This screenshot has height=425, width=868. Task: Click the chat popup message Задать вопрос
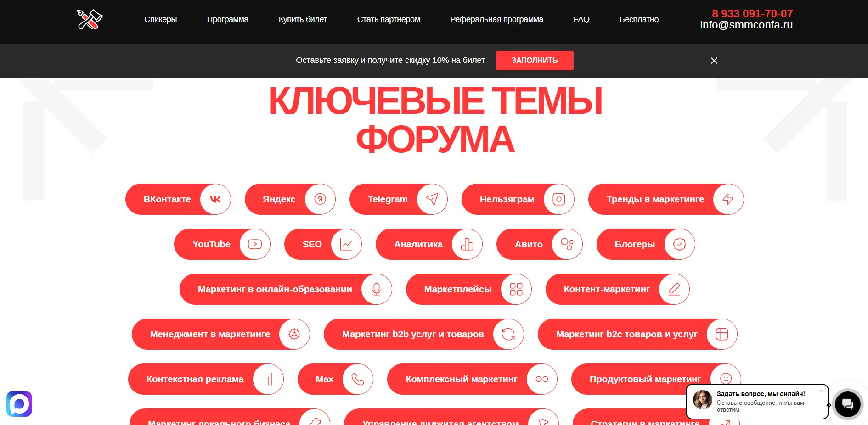click(761, 394)
